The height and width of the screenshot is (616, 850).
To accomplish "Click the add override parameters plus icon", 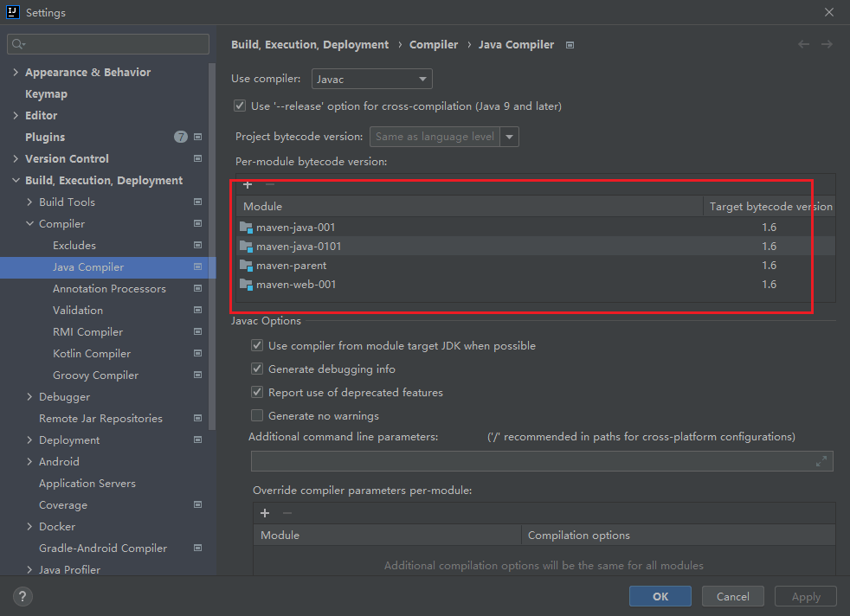I will click(265, 513).
